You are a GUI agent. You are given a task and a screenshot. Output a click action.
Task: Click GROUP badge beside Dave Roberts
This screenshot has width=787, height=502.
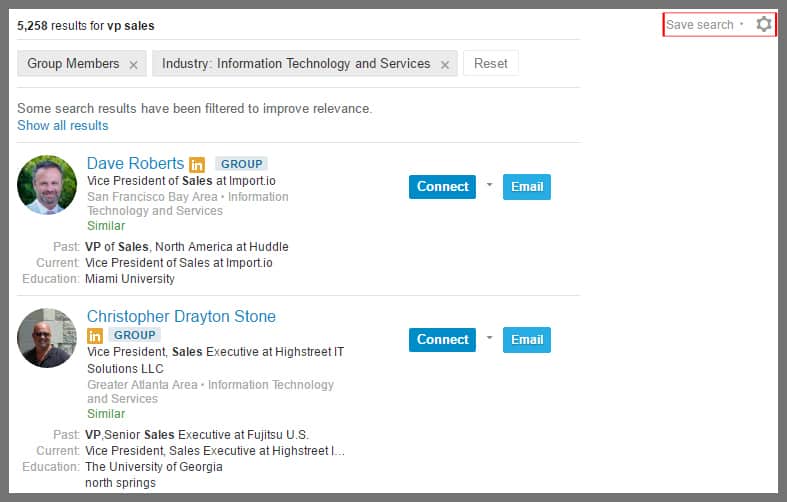click(x=241, y=164)
